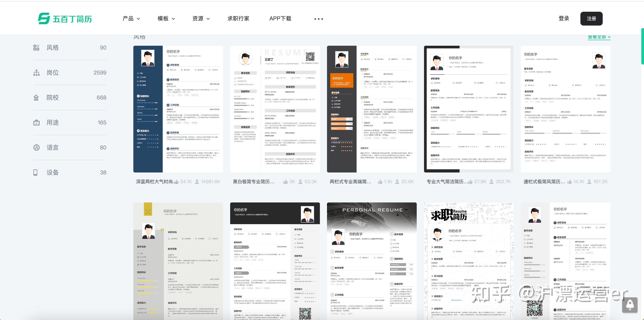This screenshot has width=644, height=320.
Task: Open the APP下载 menu item
Action: 280,18
